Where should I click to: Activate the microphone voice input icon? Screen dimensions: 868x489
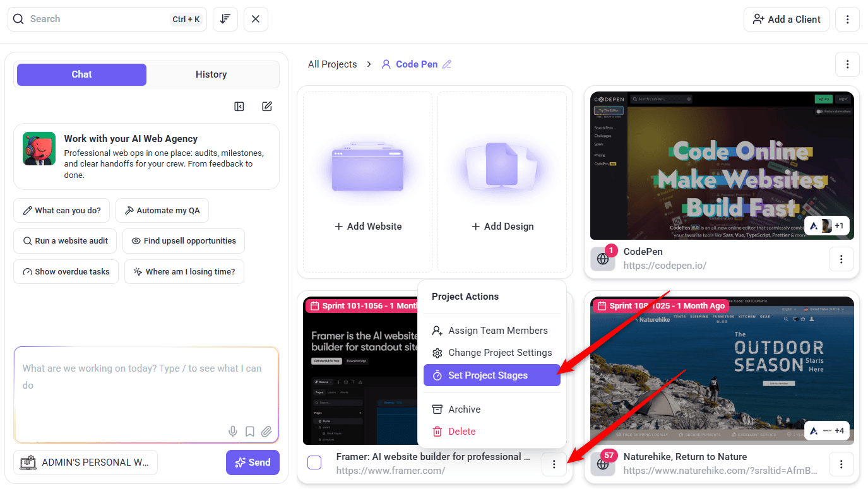(x=233, y=432)
